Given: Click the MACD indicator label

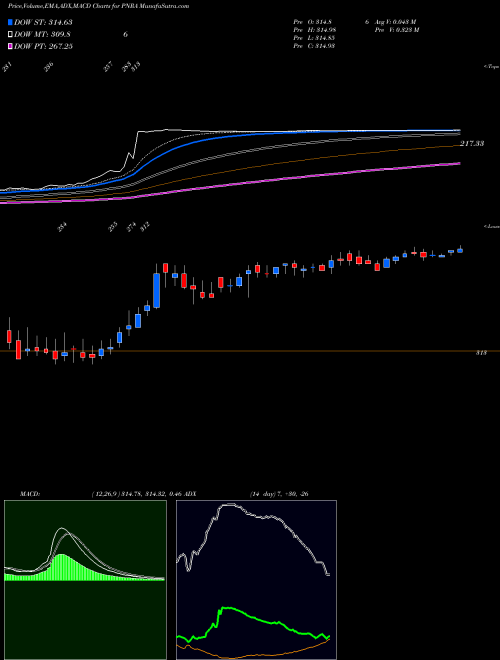Looking at the screenshot, I should click(30, 493).
